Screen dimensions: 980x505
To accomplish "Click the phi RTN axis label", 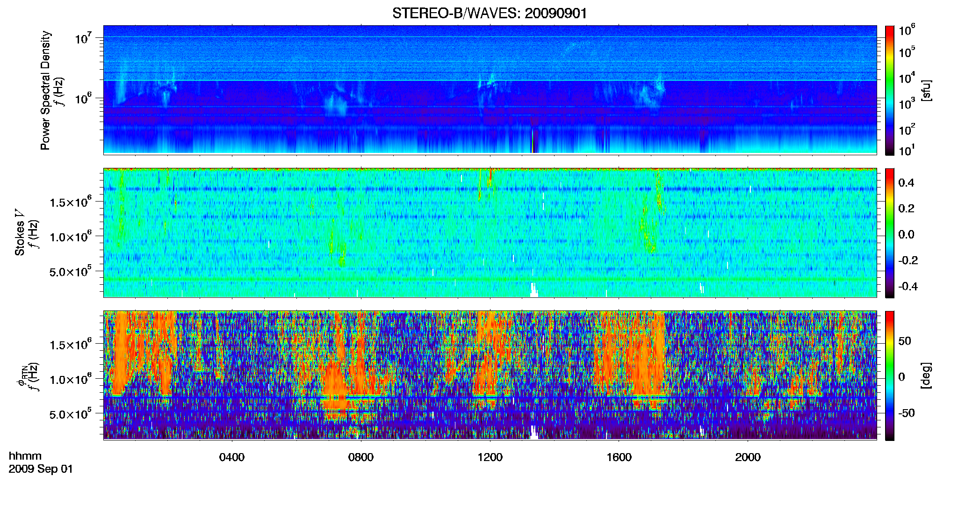I will tap(22, 376).
